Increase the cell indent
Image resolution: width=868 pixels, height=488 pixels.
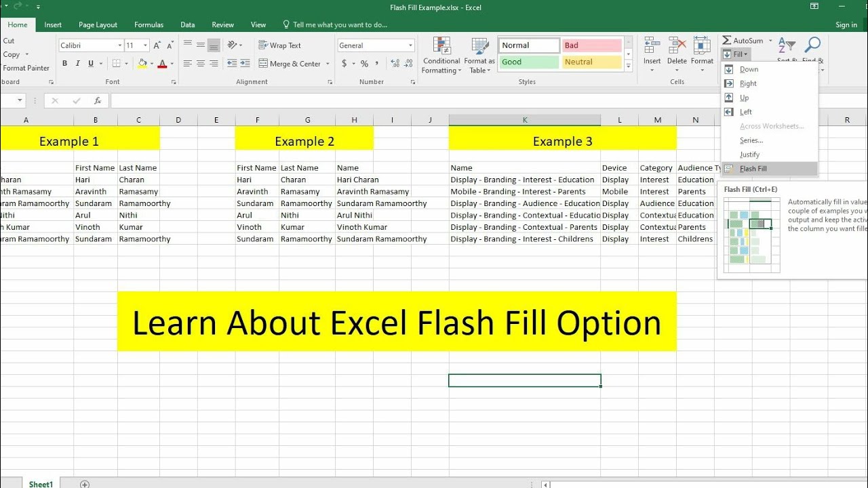(245, 64)
